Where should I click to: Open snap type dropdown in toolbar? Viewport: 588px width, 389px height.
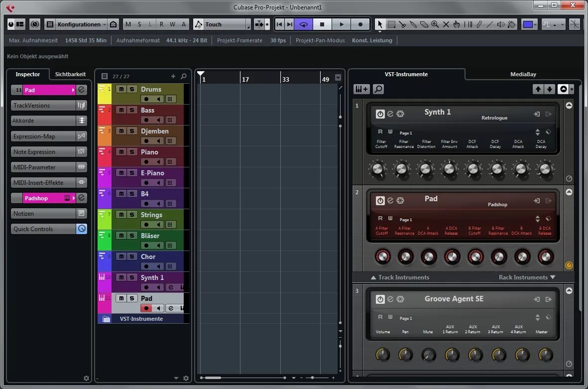coord(554,24)
